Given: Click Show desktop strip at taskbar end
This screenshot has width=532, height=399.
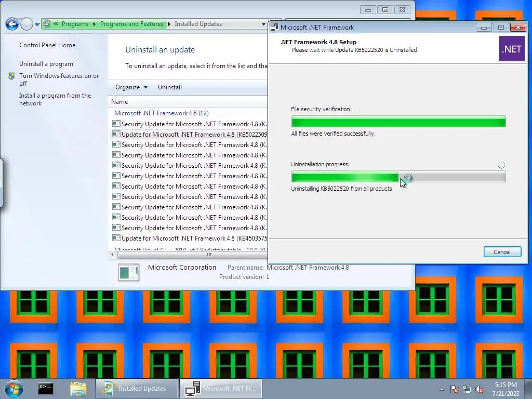Looking at the screenshot, I should coord(528,389).
